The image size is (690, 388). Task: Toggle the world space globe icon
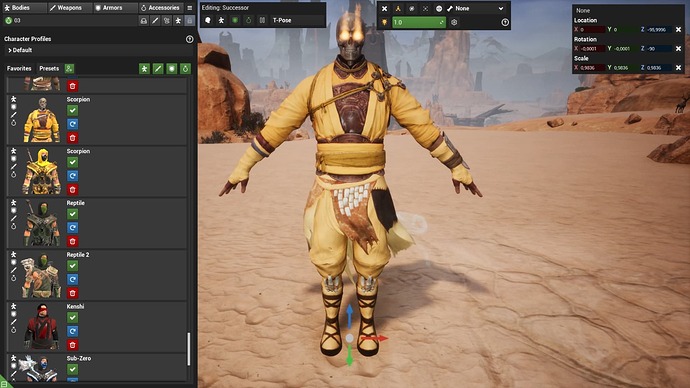click(439, 8)
